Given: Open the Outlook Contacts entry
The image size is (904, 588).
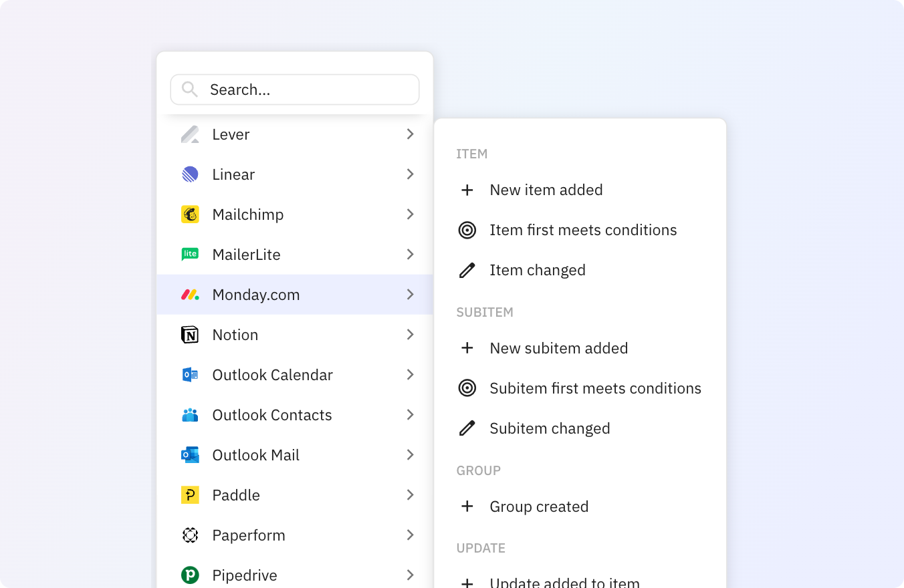Looking at the screenshot, I should [x=295, y=415].
